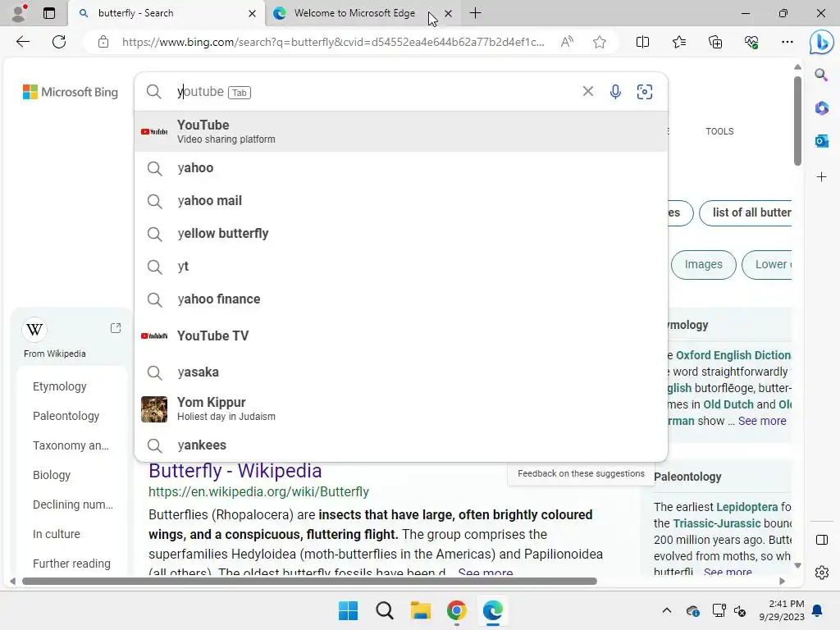Open the profile icon in Edge title bar
This screenshot has height=630, width=840.
[20, 13]
